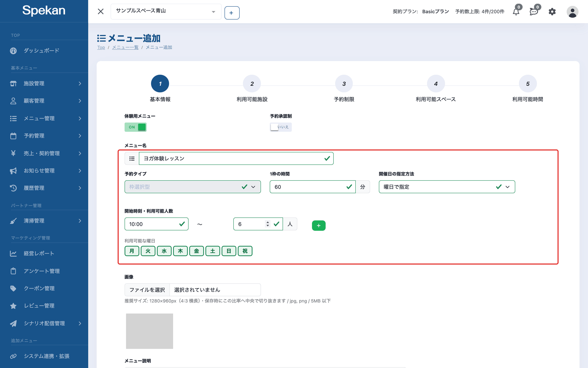Toggle Monday 月 weekday button
Viewport: 588px width, 368px height.
click(132, 251)
